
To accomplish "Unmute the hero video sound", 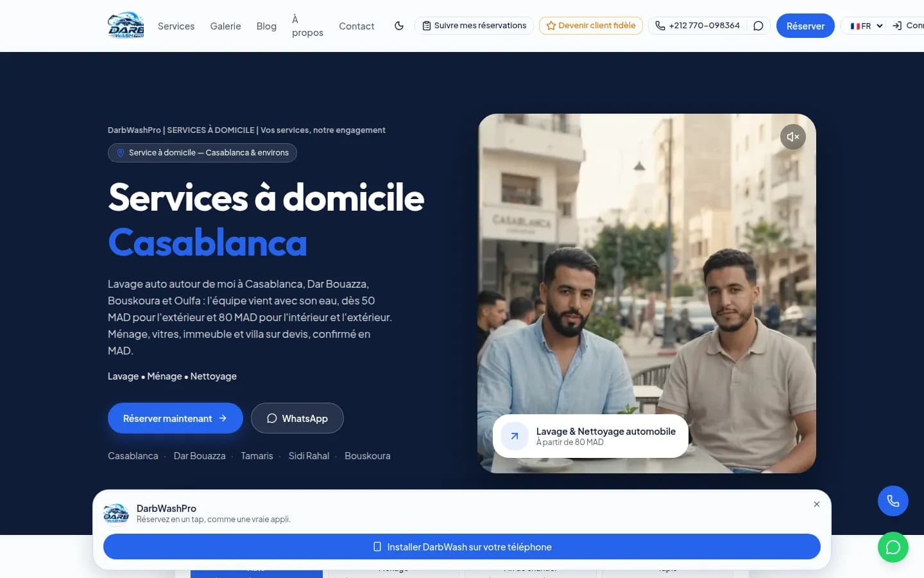I will point(793,137).
